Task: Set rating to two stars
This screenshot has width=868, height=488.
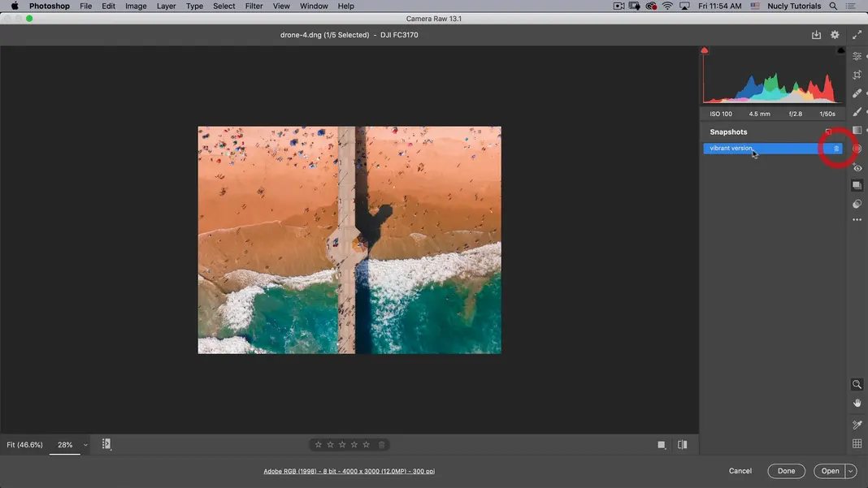Action: click(331, 445)
